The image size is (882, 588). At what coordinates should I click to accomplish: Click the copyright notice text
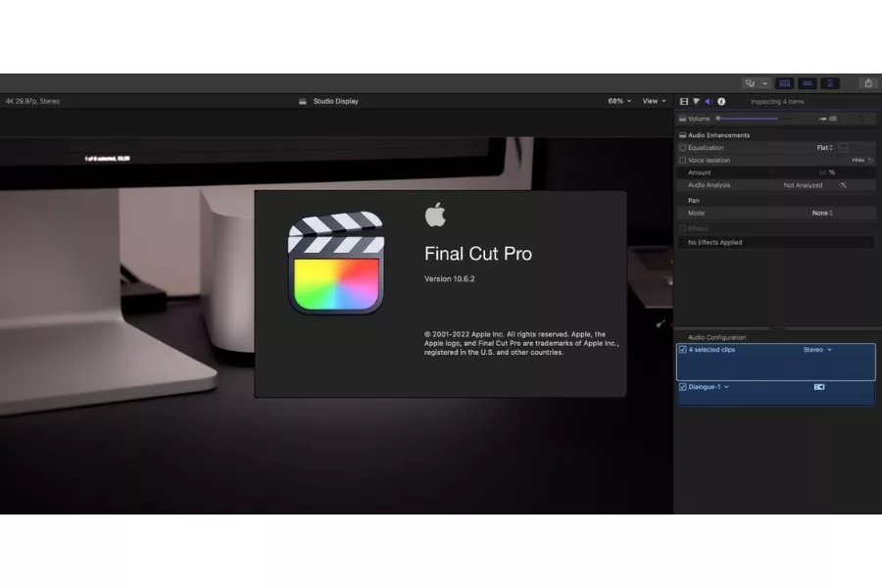pyautogui.click(x=521, y=343)
